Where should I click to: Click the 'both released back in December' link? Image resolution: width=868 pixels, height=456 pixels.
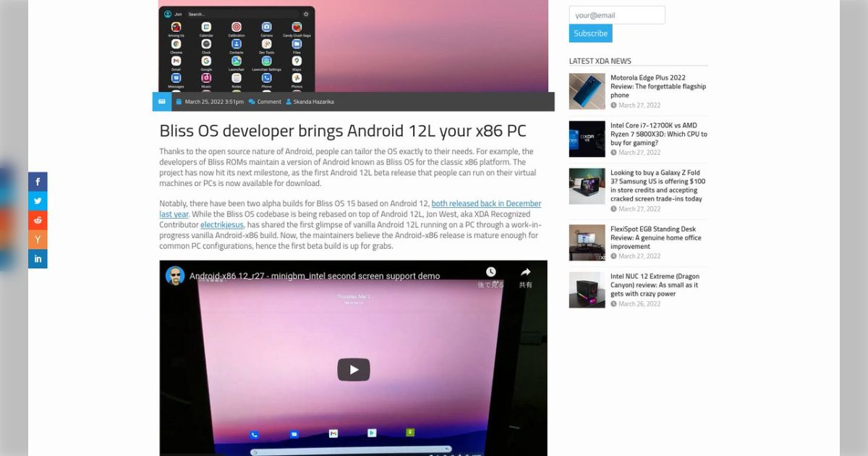(488, 203)
